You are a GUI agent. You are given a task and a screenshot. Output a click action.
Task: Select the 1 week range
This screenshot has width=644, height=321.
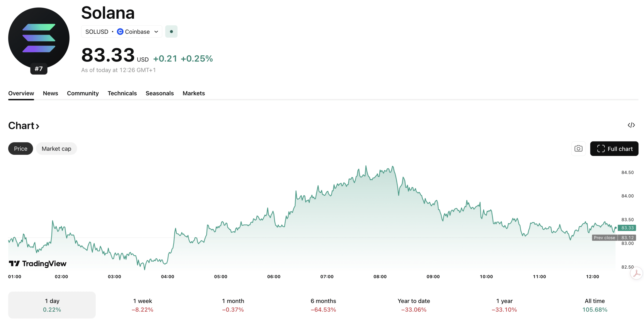(x=142, y=305)
